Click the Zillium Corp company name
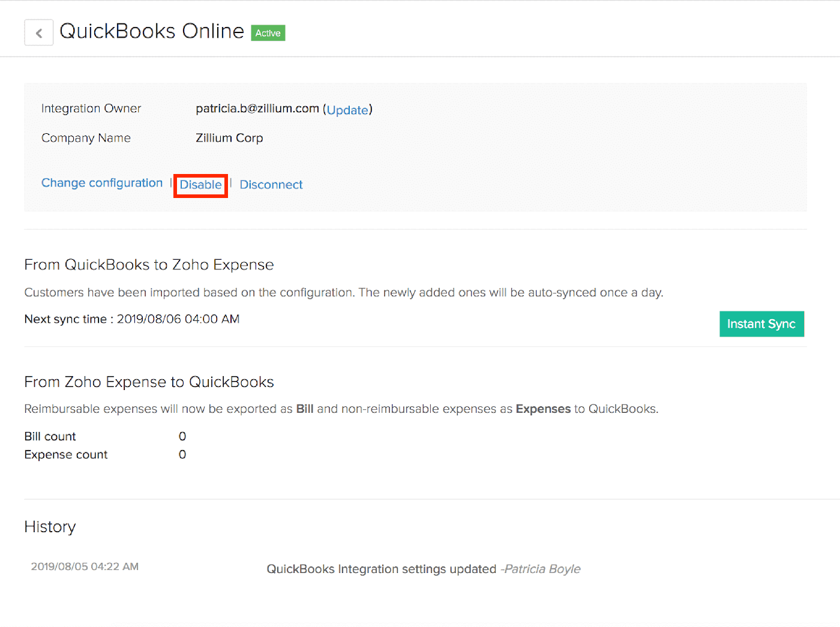This screenshot has width=840, height=627. point(229,138)
